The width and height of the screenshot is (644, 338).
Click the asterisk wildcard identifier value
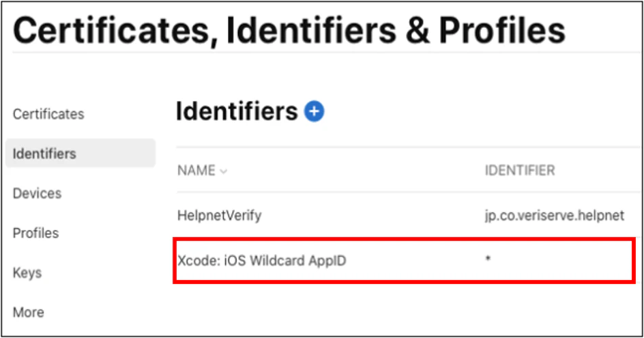point(488,259)
